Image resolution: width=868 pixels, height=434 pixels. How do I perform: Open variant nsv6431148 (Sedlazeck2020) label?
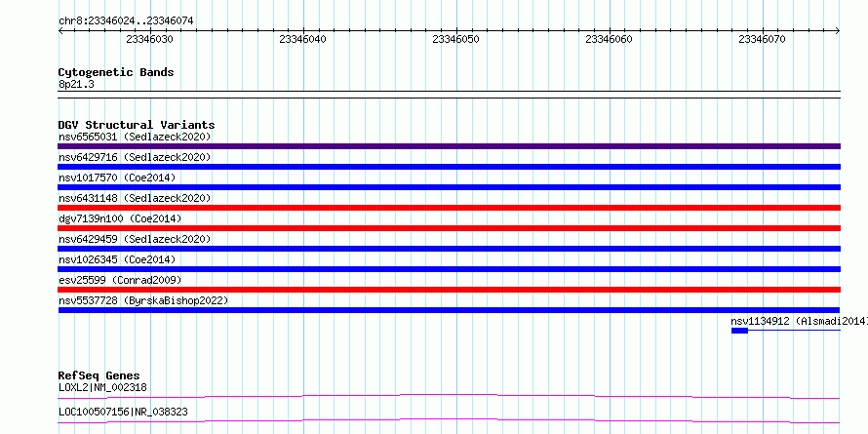coord(135,198)
